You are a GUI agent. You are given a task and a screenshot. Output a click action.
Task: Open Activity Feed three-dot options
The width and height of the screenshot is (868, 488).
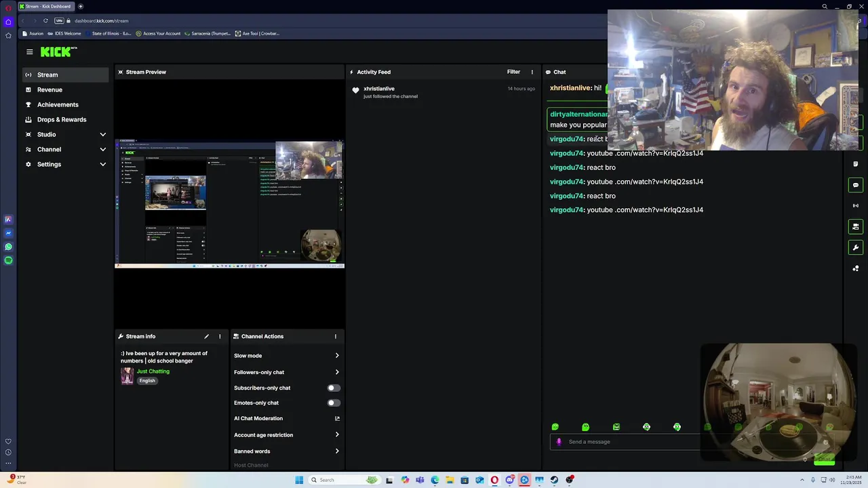point(532,72)
